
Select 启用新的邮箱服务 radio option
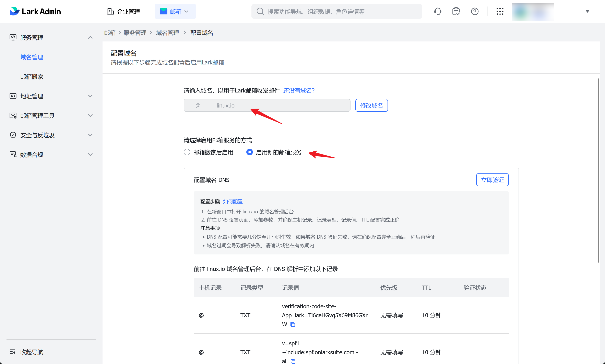(x=249, y=152)
